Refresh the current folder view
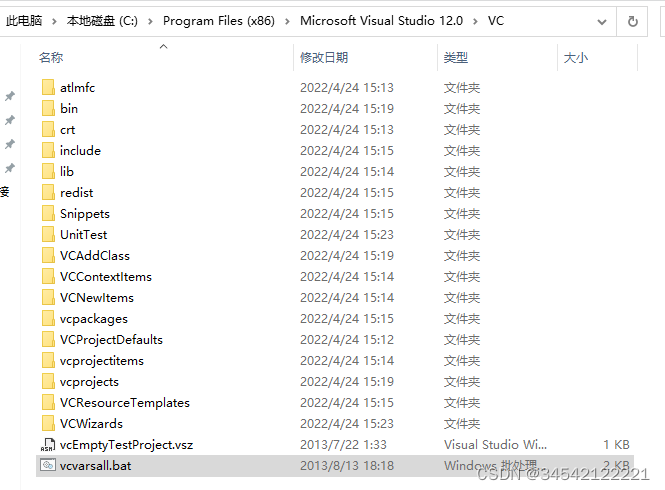The height and width of the screenshot is (490, 665). (632, 20)
